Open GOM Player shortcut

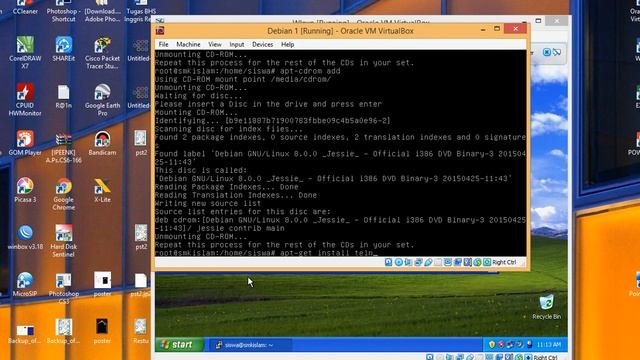click(x=25, y=144)
